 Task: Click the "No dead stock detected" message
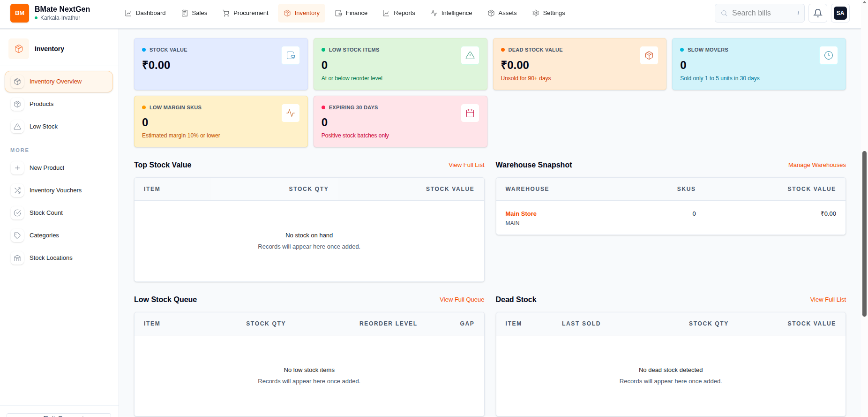671,370
